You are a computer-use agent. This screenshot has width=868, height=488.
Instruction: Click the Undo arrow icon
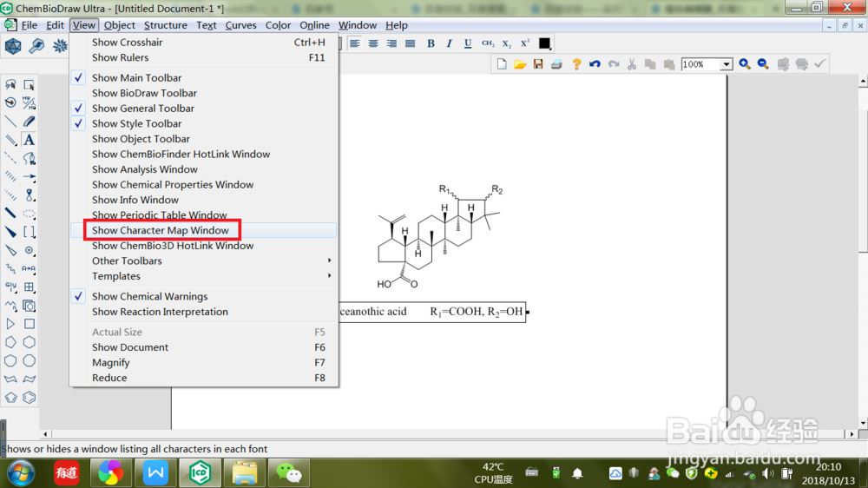(595, 64)
